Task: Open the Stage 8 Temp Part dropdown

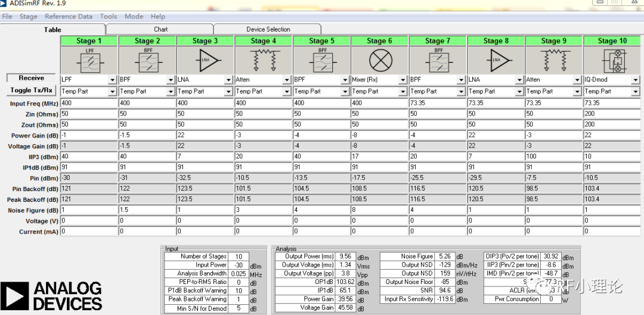Action: tap(519, 92)
